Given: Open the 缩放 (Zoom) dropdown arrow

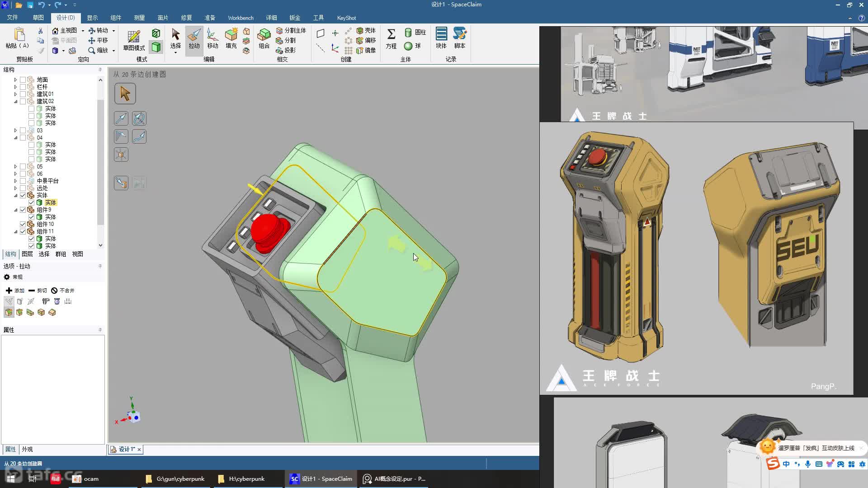Looking at the screenshot, I should pyautogui.click(x=113, y=51).
